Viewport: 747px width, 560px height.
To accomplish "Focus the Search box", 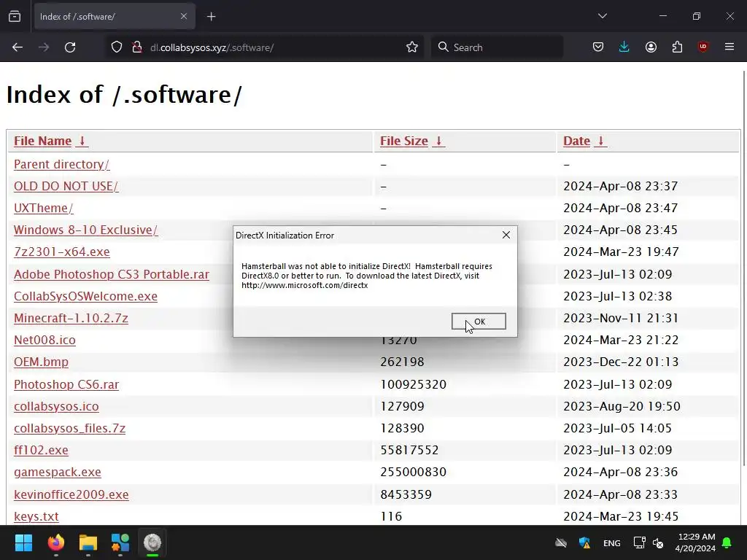I will pyautogui.click(x=497, y=47).
